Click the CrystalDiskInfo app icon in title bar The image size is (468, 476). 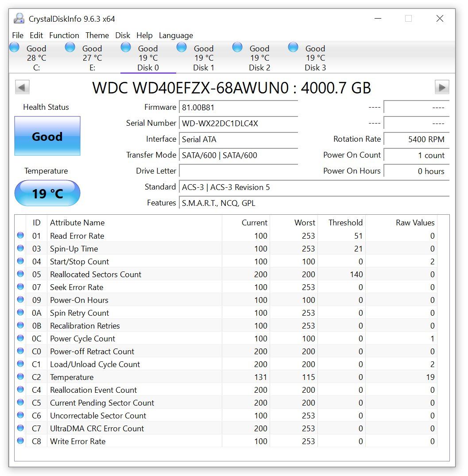point(19,19)
